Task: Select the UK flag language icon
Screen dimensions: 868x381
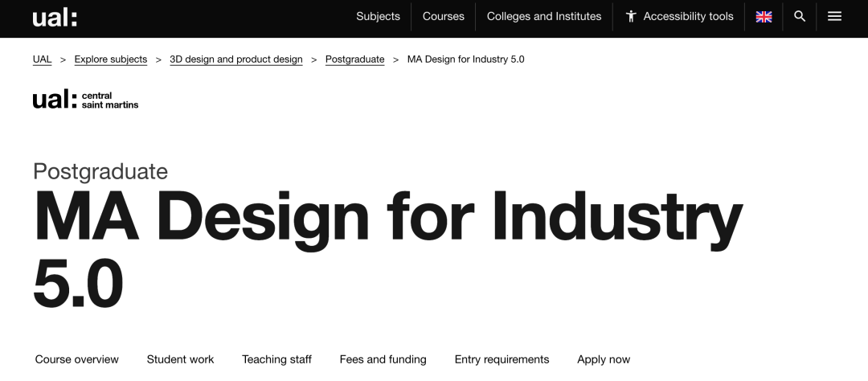Action: 764,17
